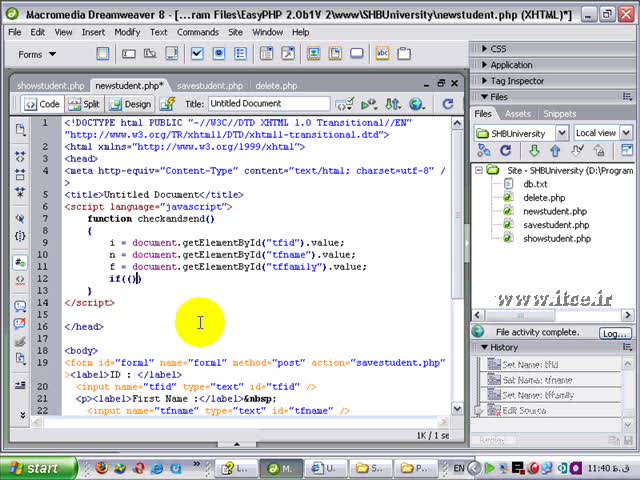640x480 pixels.
Task: Select db.txt in the file tree
Action: (x=535, y=184)
